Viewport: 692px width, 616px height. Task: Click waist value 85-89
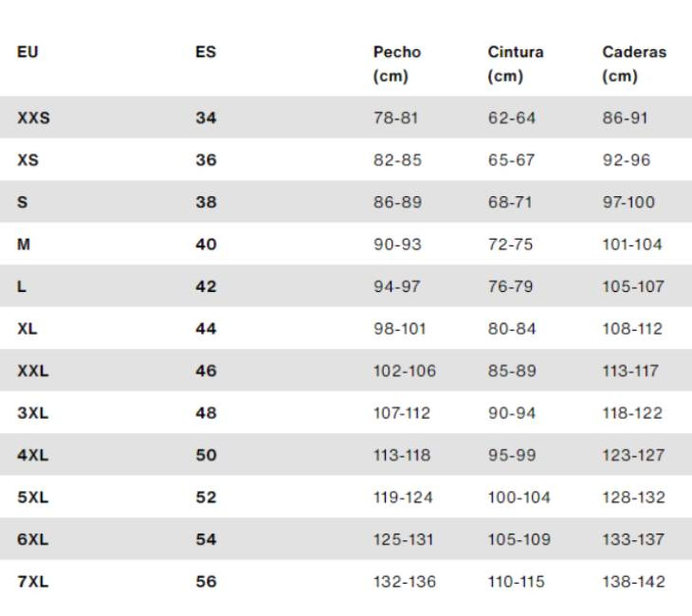[512, 370]
